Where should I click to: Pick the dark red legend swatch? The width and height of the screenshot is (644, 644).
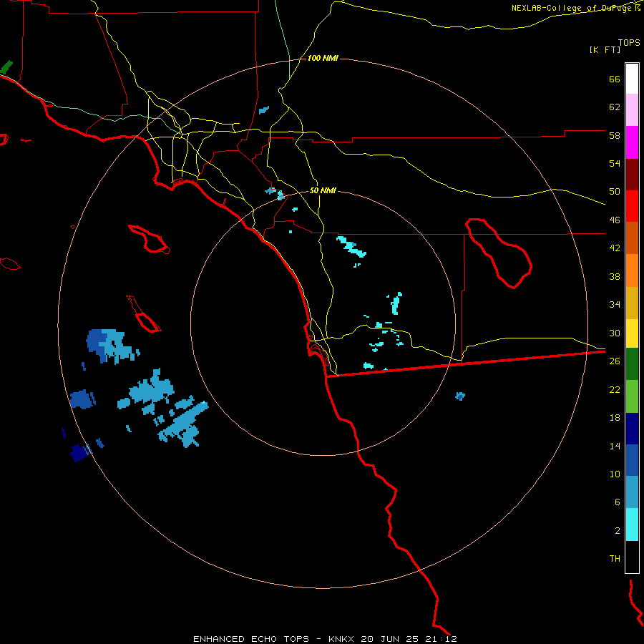632,175
